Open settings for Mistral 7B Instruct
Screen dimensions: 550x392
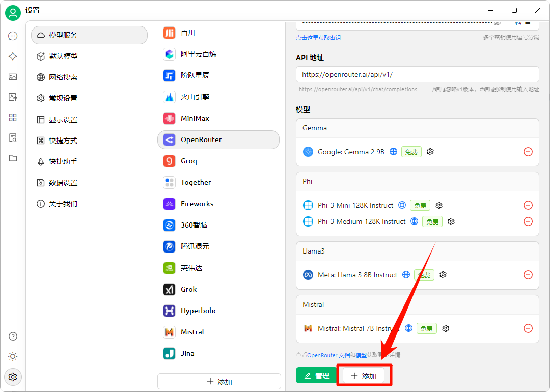446,328
